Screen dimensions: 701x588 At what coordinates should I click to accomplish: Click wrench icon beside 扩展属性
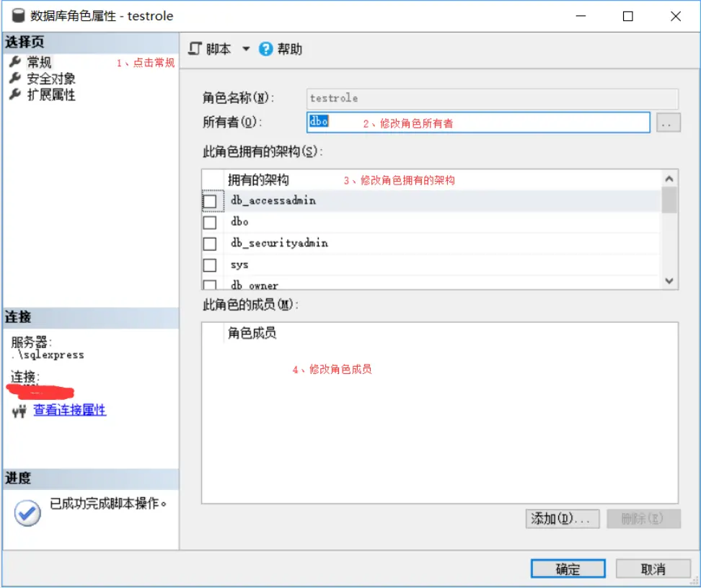tap(15, 94)
